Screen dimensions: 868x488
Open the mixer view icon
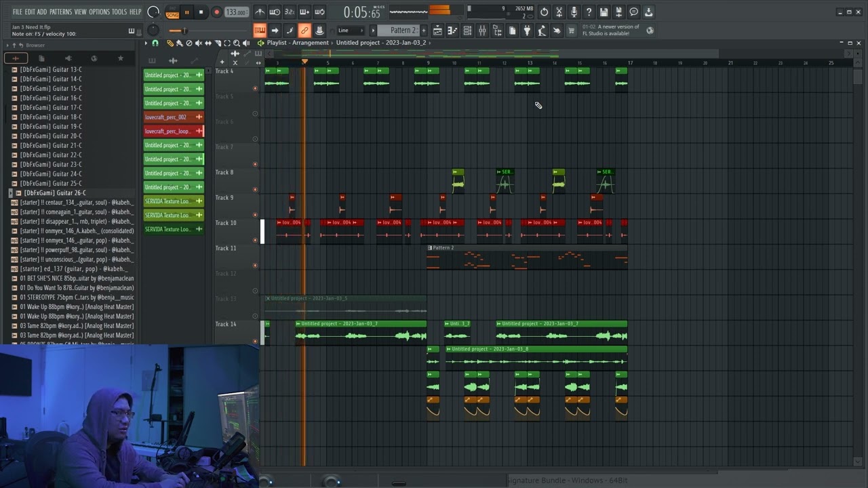tap(482, 30)
